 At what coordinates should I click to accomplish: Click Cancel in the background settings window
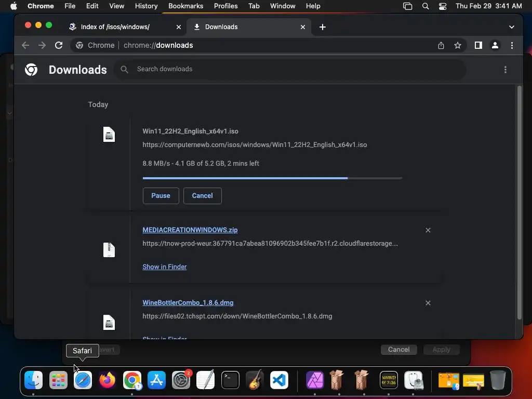click(x=398, y=350)
